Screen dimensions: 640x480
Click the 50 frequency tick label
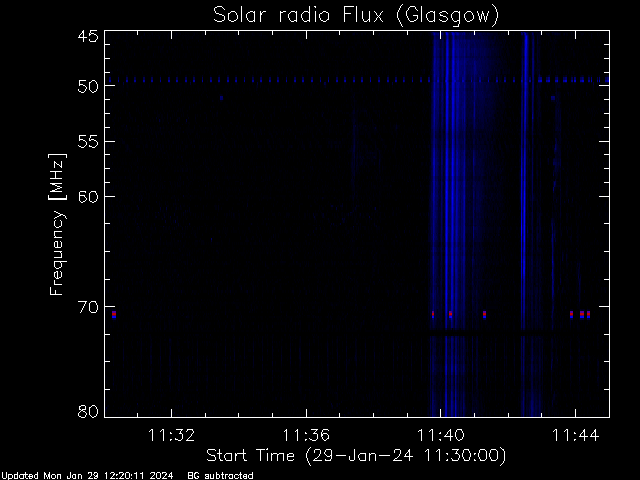pos(88,86)
